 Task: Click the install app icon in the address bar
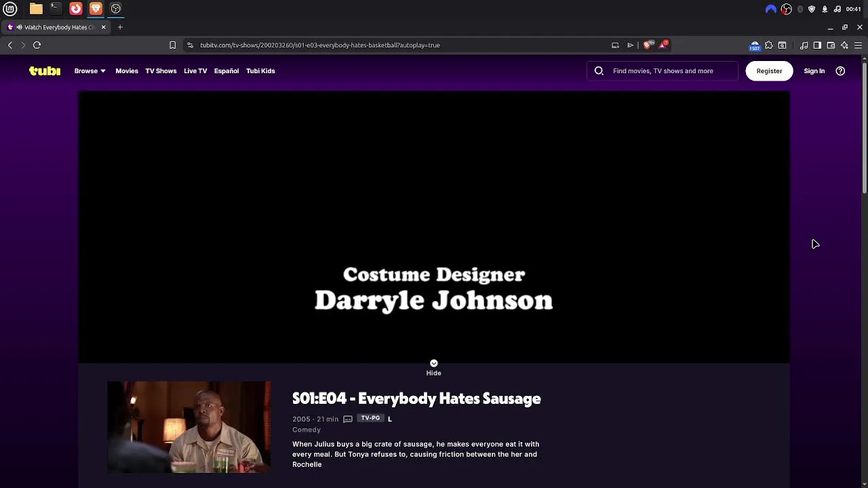pyautogui.click(x=615, y=45)
